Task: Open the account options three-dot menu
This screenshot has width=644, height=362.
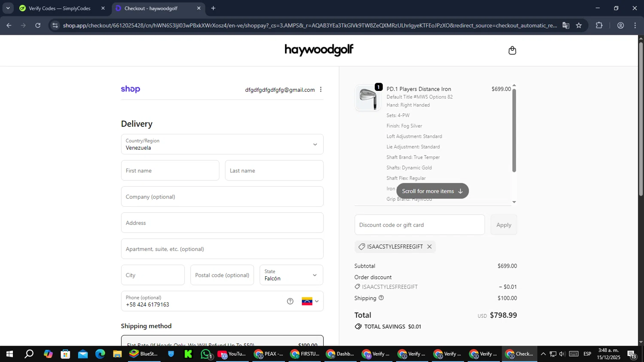Action: click(x=321, y=90)
